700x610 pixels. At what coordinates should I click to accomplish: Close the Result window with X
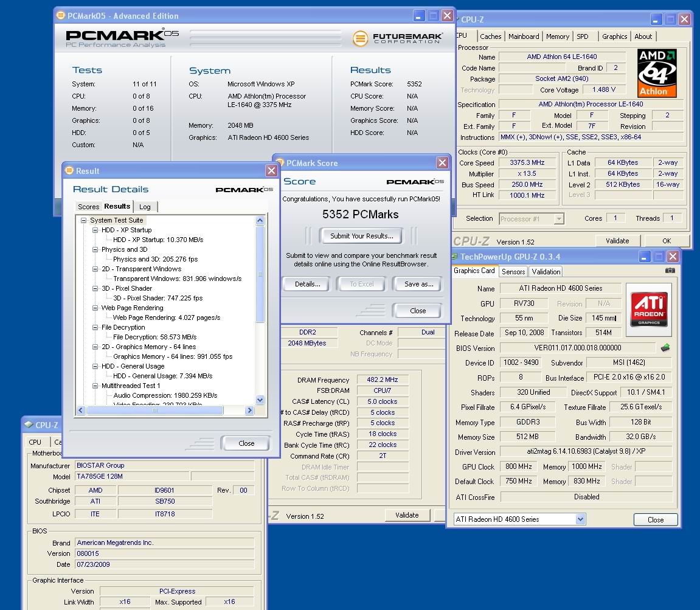pyautogui.click(x=271, y=170)
